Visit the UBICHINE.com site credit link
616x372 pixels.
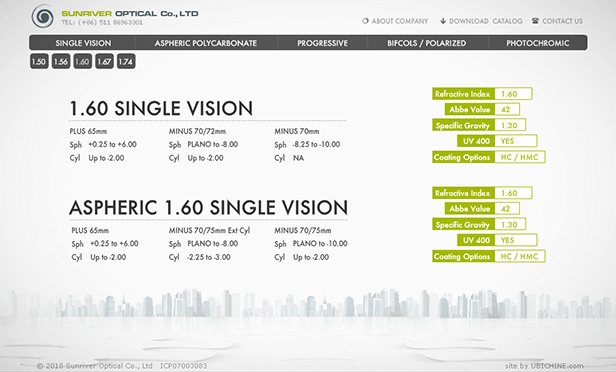point(557,366)
